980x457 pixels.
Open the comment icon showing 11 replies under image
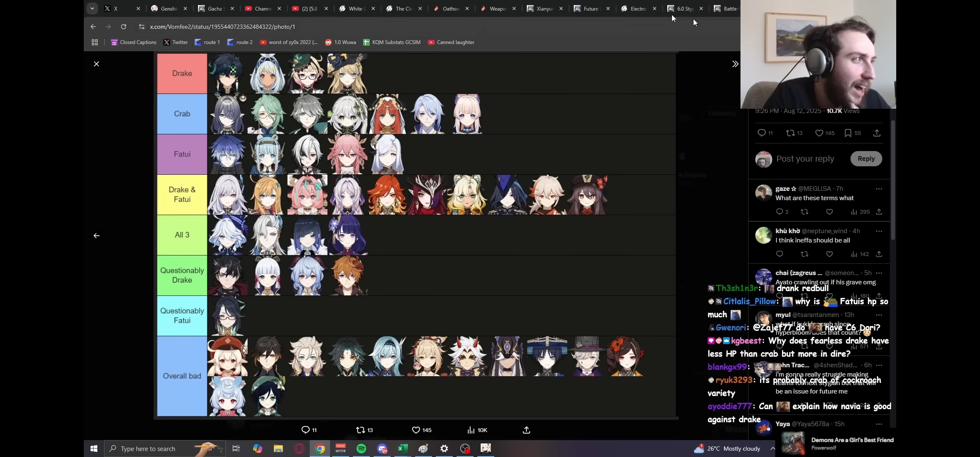(306, 430)
